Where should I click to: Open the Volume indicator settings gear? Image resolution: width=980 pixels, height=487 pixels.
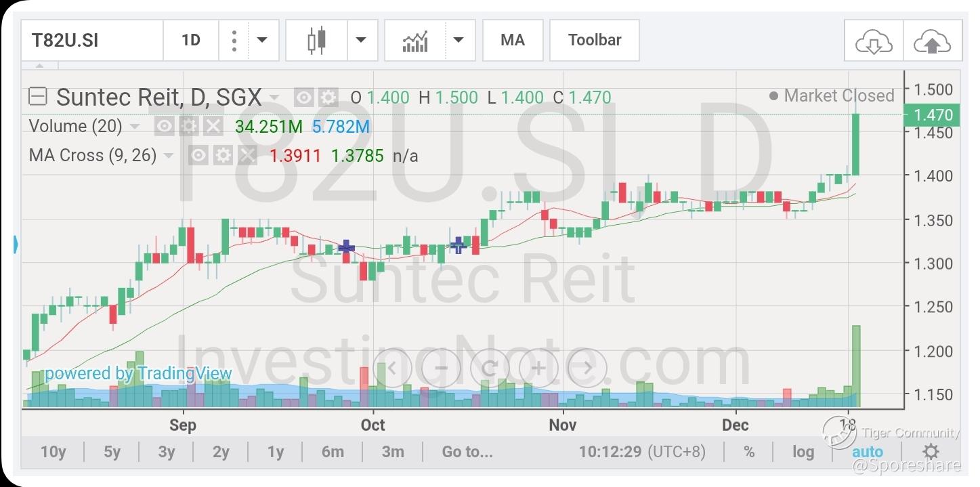(x=189, y=127)
